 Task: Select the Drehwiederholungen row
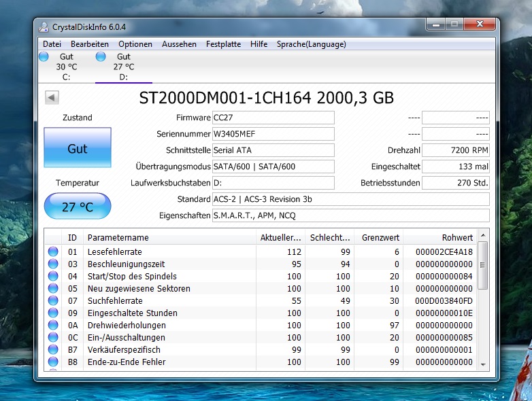click(261, 325)
